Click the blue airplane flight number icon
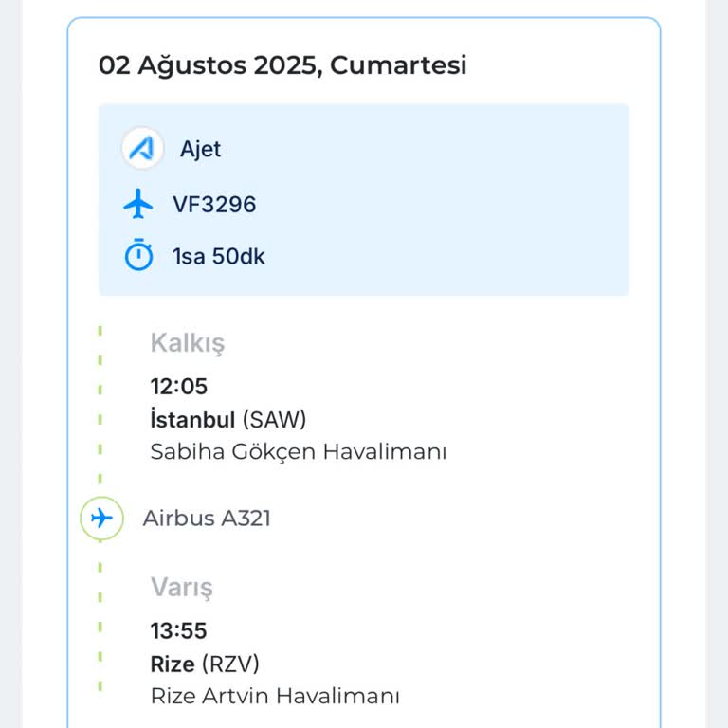 pos(138,204)
